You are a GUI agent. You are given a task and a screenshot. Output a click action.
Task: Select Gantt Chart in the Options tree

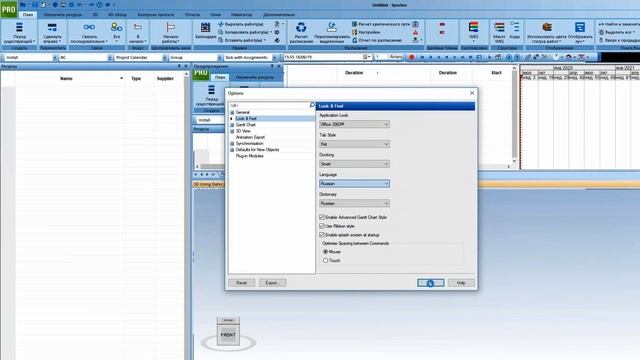pyautogui.click(x=246, y=125)
